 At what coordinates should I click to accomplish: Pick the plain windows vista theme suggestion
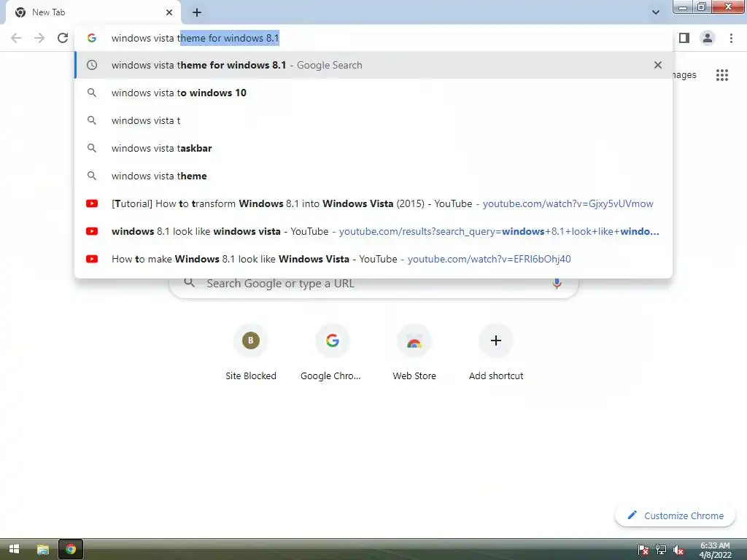373,176
